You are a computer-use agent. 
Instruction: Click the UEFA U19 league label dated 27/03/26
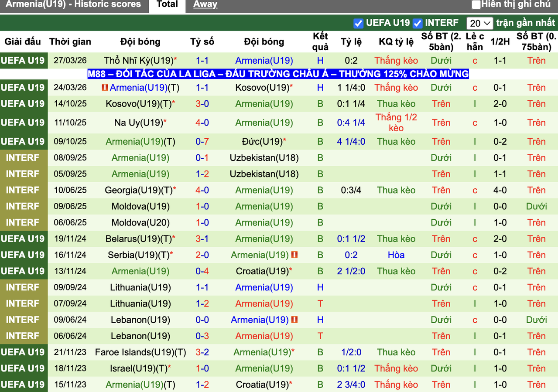[x=23, y=61]
